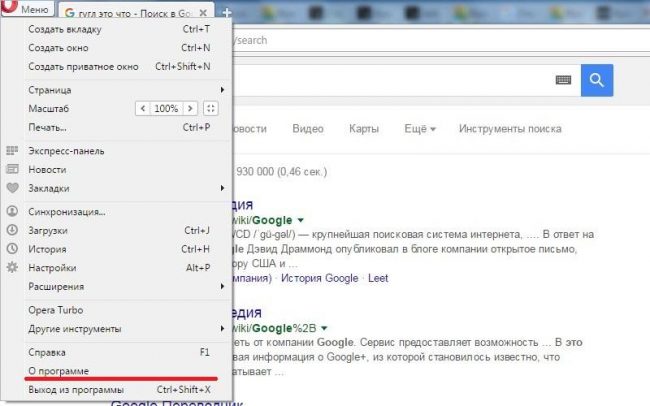Click the 100% zoom value

click(166, 109)
